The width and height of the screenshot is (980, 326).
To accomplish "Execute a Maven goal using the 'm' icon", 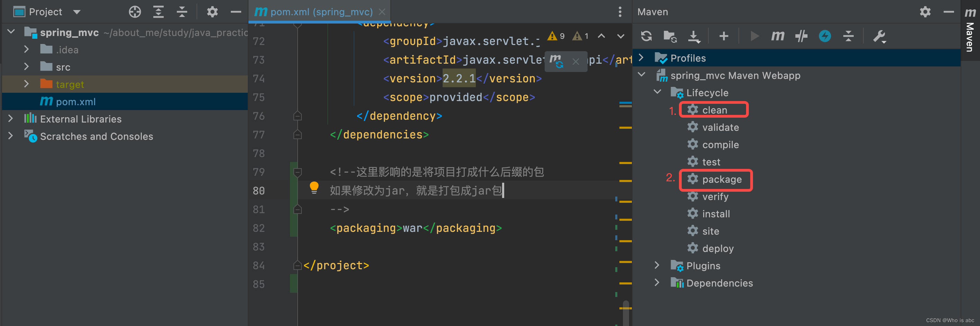I will point(778,36).
